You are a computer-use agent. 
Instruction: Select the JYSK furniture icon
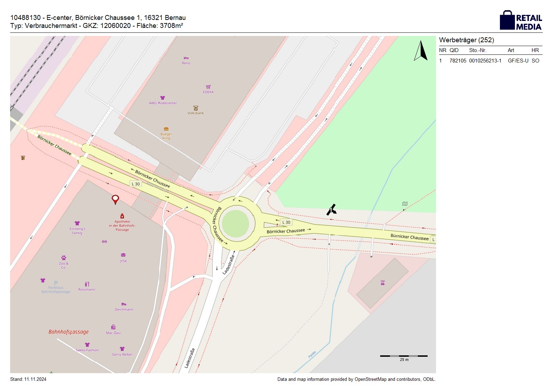point(123,255)
